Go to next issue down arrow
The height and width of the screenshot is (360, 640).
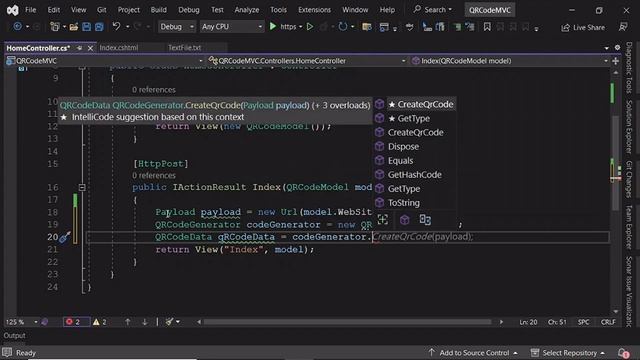coord(144,322)
